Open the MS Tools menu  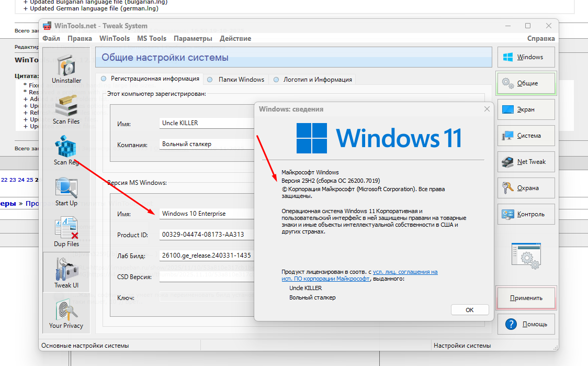[151, 38]
